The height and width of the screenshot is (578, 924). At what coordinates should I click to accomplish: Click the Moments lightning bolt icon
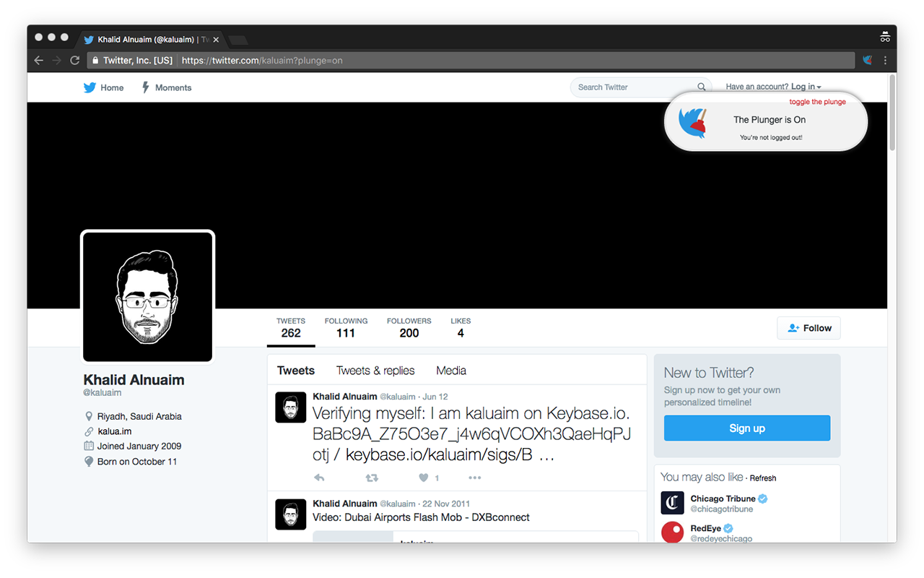145,87
